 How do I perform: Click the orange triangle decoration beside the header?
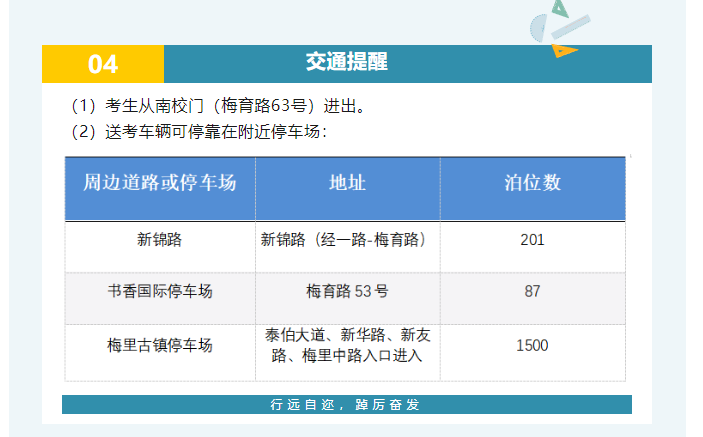565,50
